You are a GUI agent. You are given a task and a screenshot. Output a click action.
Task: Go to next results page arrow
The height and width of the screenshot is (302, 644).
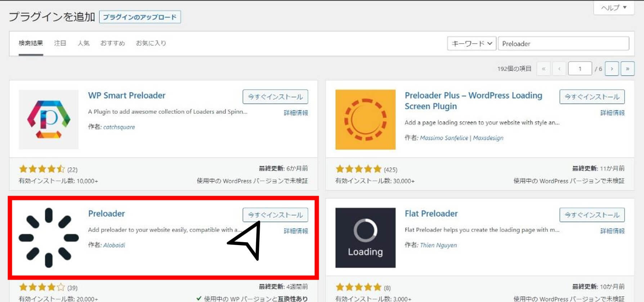[x=612, y=68]
